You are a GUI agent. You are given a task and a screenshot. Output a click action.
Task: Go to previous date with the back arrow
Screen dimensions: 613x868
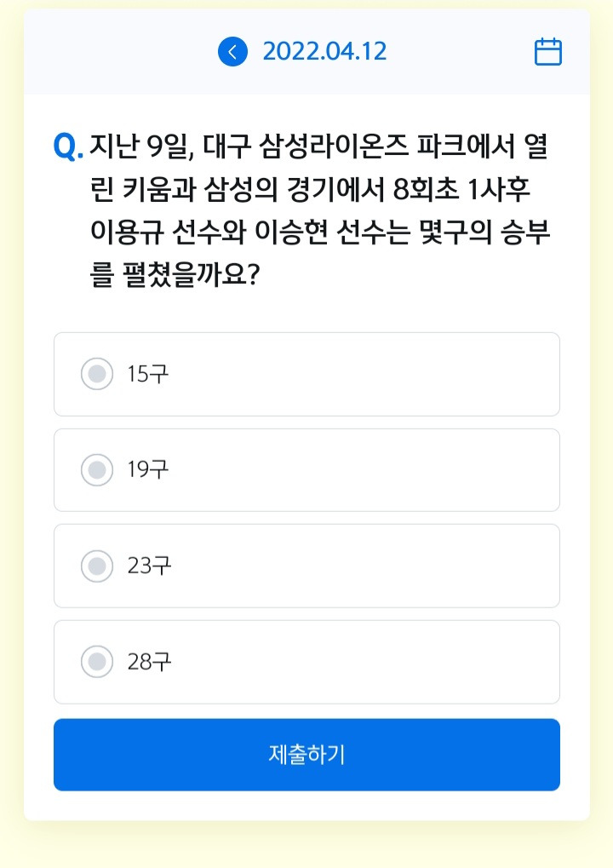[232, 52]
